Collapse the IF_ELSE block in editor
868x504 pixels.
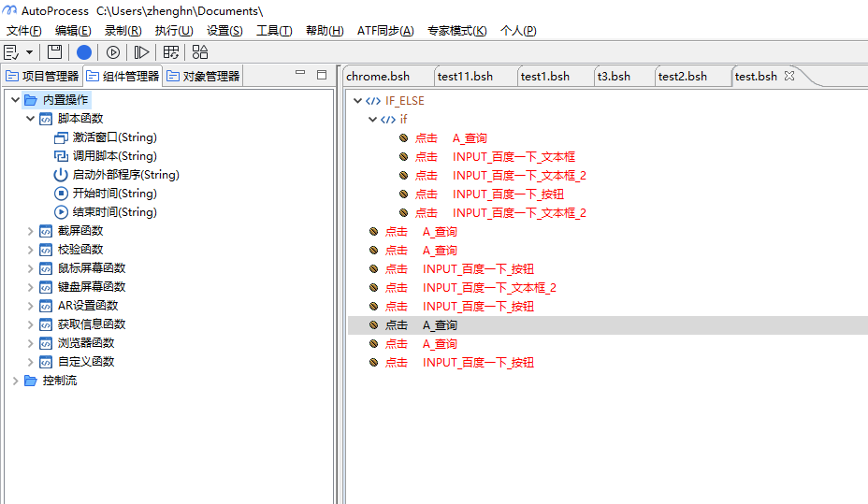click(358, 101)
